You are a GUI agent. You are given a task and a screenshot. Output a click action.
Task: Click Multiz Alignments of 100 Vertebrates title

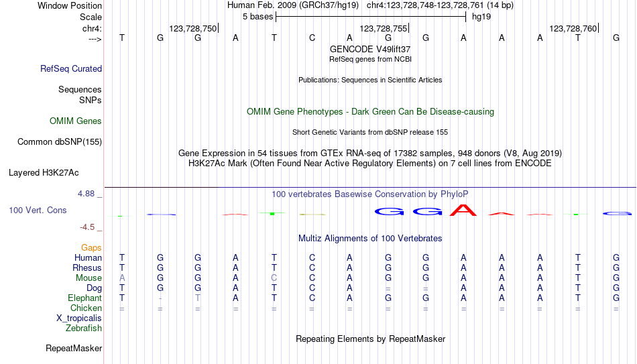tap(370, 239)
